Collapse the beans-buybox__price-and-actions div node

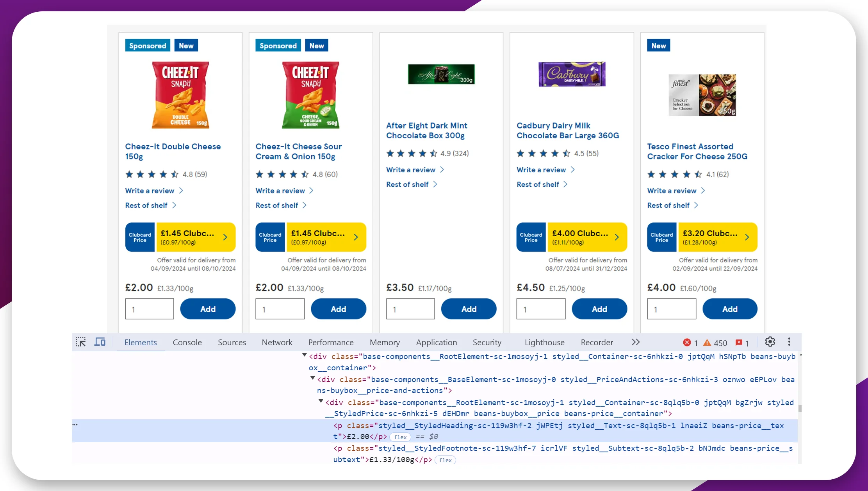click(x=312, y=378)
